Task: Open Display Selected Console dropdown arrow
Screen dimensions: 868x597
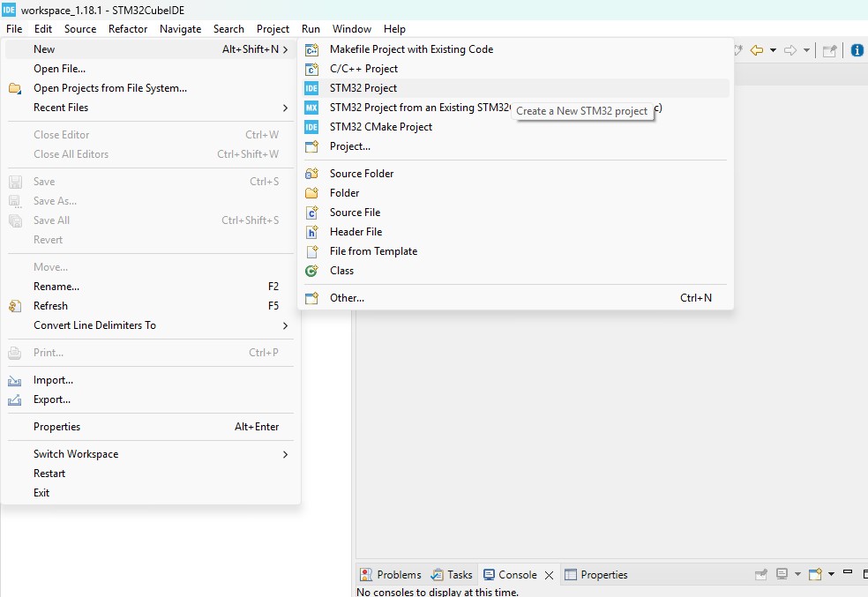Action: click(x=797, y=574)
